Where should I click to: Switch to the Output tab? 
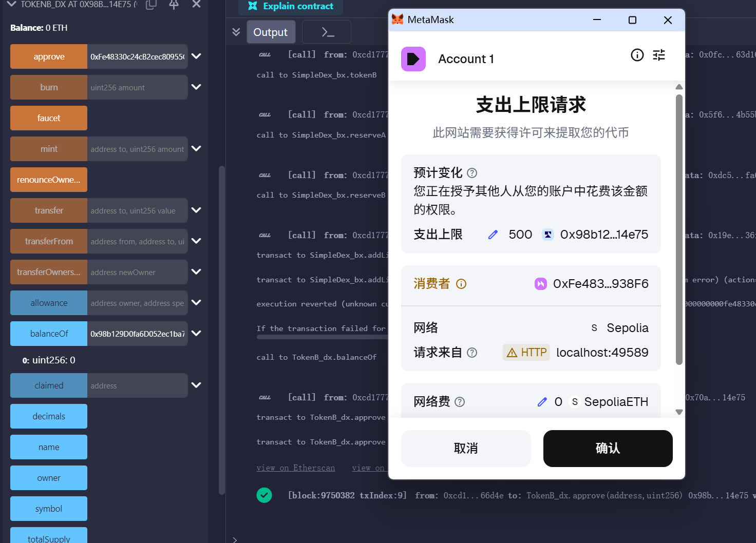(x=271, y=32)
